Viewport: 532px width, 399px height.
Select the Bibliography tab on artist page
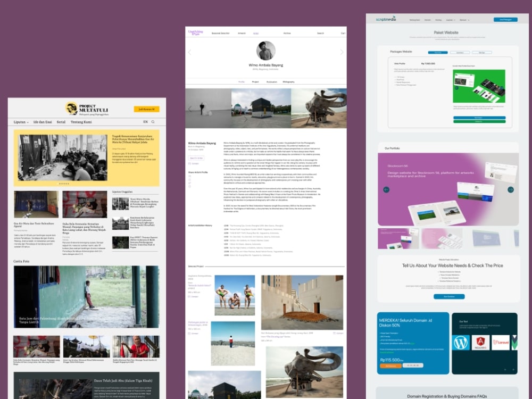pyautogui.click(x=289, y=82)
